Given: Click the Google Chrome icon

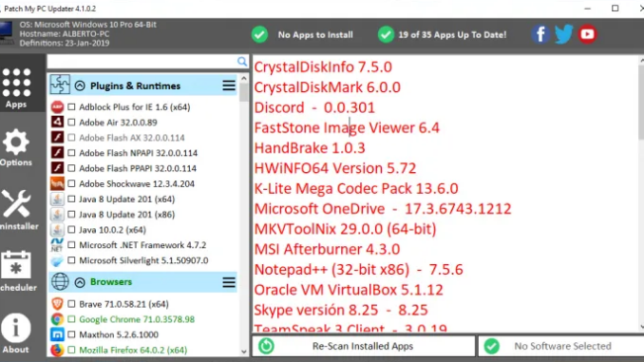Looking at the screenshot, I should tap(57, 319).
